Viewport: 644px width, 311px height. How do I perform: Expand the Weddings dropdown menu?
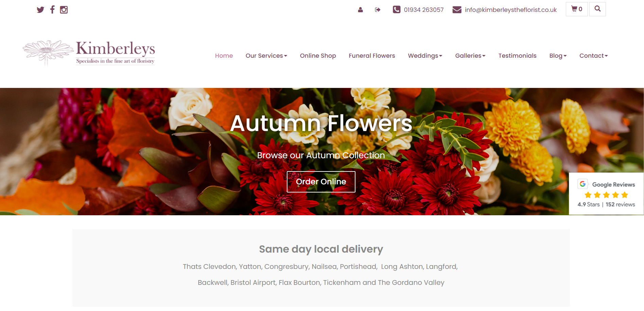(425, 56)
